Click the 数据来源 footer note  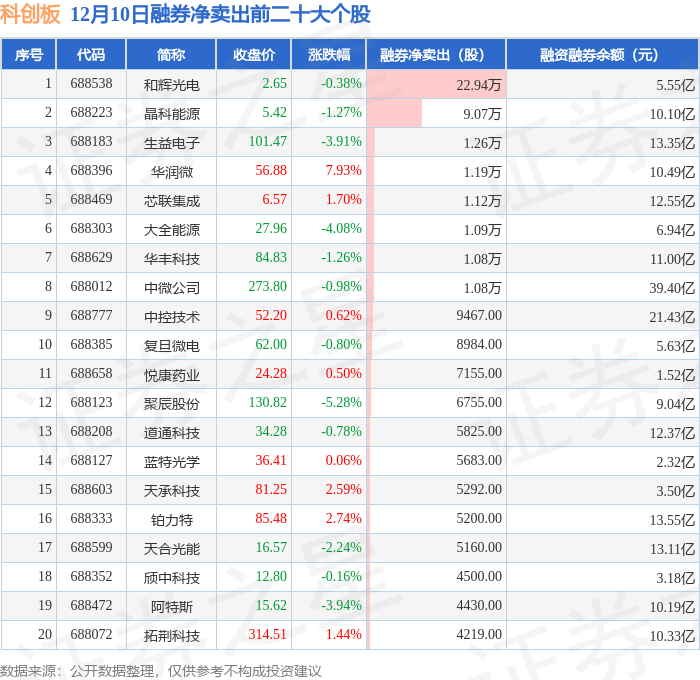point(161,671)
